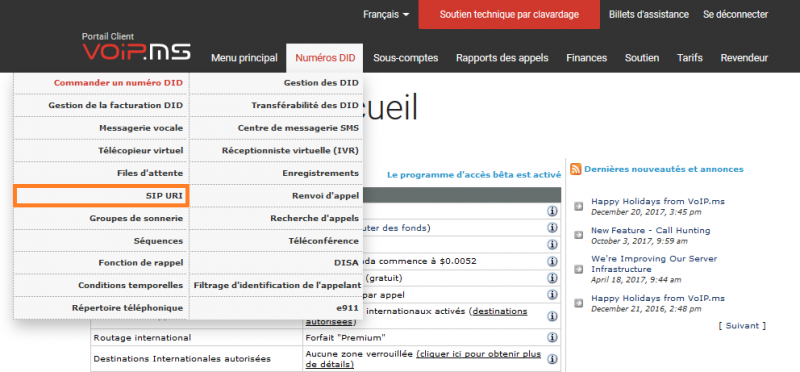
Task: Click arrow icon beside 'New Feature - Call Hunting'
Action: [579, 235]
